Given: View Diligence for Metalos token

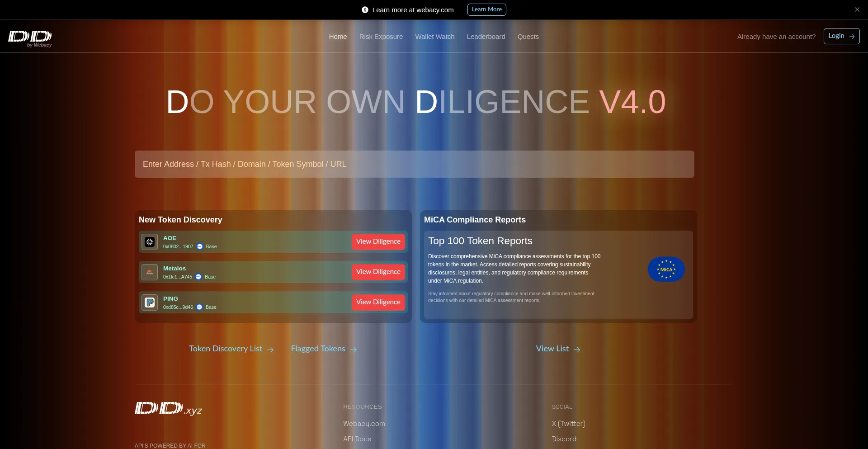Looking at the screenshot, I should [x=378, y=272].
